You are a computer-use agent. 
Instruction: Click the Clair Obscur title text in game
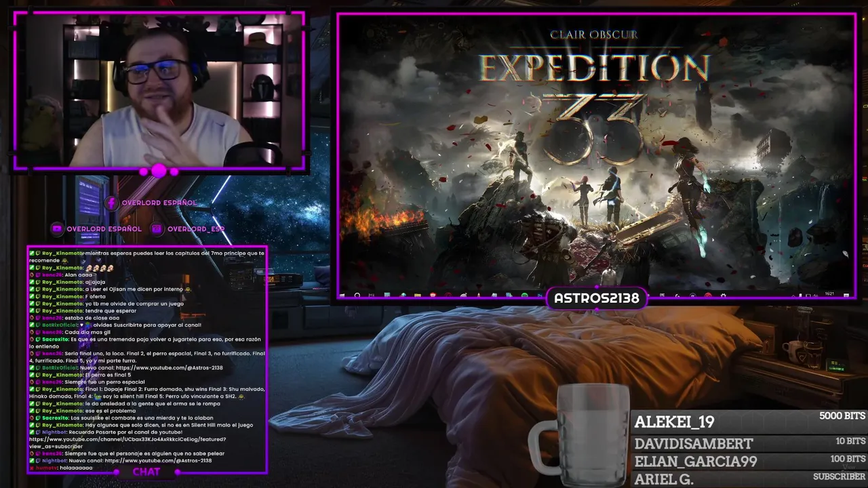pos(594,35)
